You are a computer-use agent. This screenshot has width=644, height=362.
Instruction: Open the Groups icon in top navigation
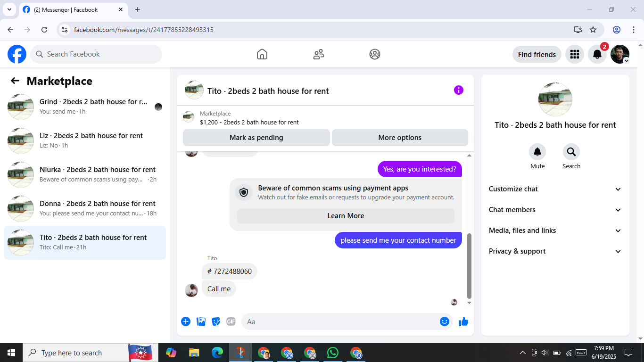(x=375, y=54)
